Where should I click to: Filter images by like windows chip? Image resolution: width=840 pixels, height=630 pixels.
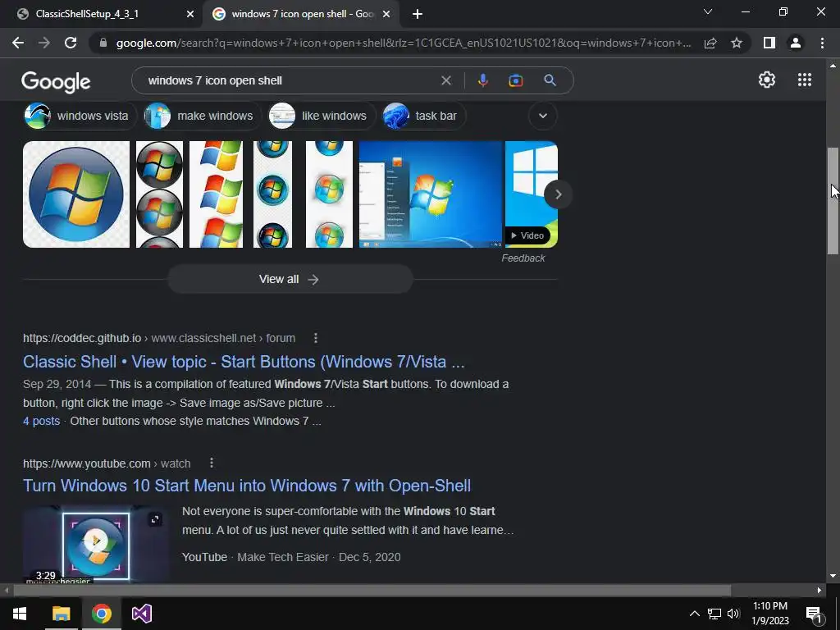coord(321,116)
